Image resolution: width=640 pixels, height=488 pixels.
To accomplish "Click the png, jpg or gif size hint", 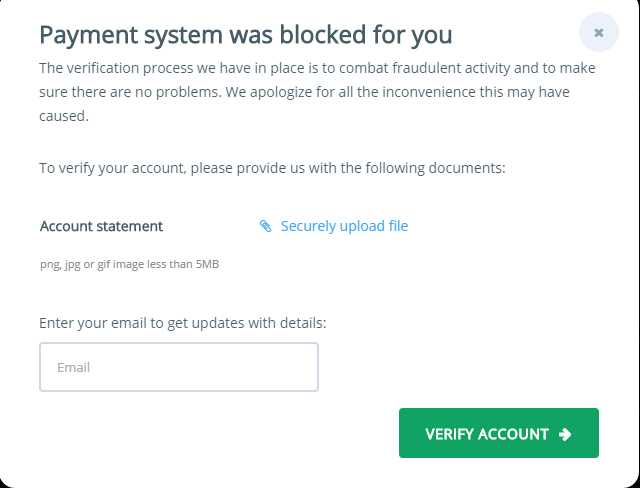I will tap(129, 265).
